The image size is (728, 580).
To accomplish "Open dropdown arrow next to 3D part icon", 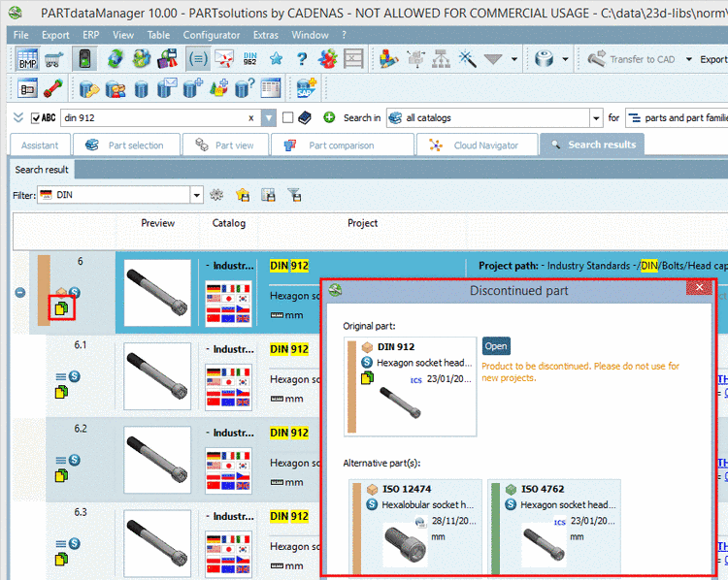I will click(x=565, y=59).
